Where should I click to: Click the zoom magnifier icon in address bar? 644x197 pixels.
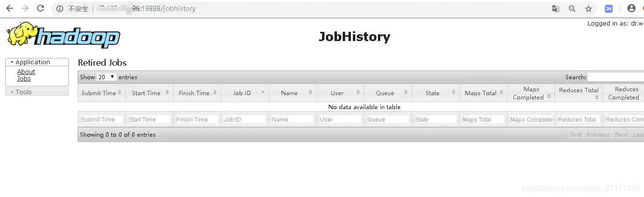(572, 9)
